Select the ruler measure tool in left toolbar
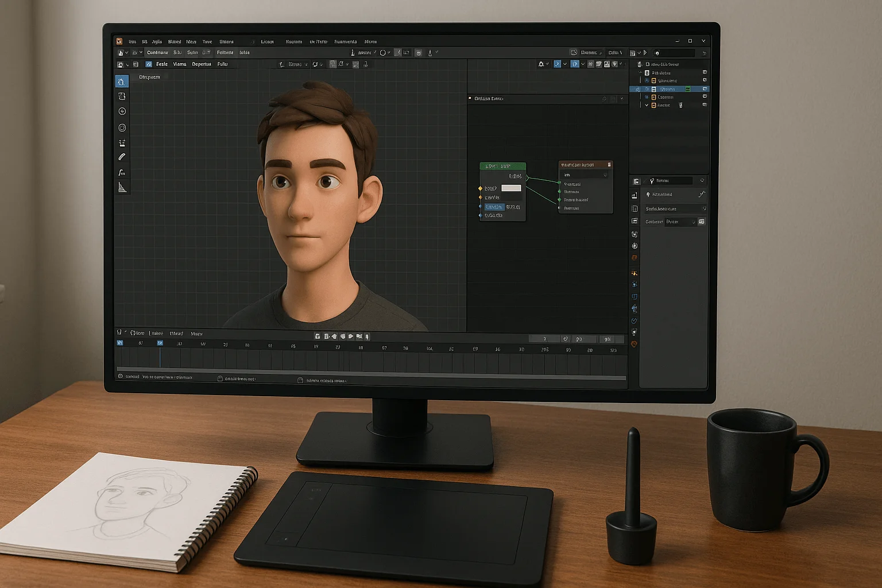Screen dimensions: 882x588 coord(122,187)
